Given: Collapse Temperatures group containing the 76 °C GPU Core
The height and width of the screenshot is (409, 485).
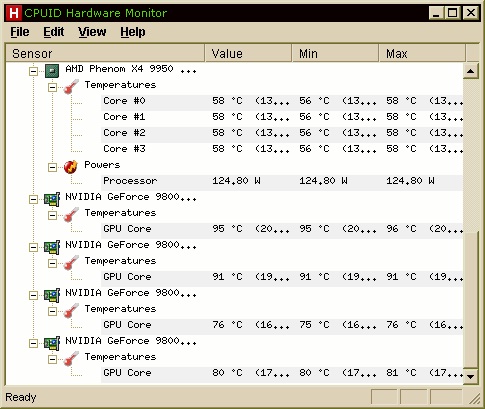Looking at the screenshot, I should click(52, 311).
